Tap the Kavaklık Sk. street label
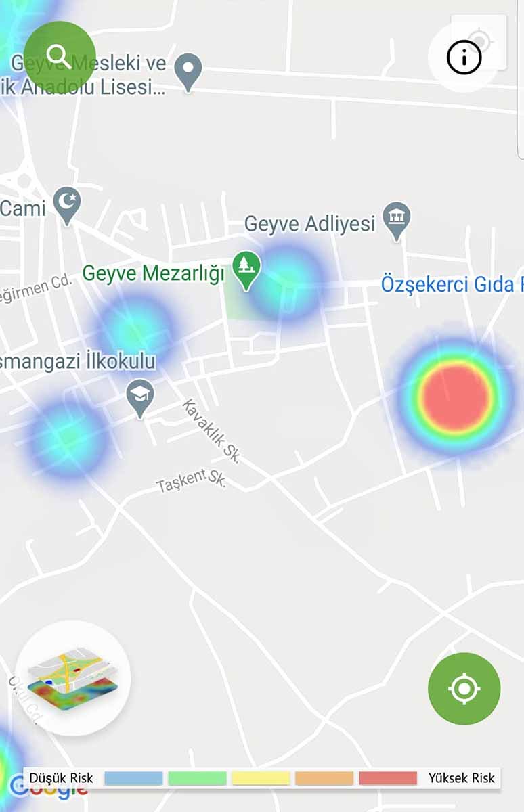 coord(211,430)
